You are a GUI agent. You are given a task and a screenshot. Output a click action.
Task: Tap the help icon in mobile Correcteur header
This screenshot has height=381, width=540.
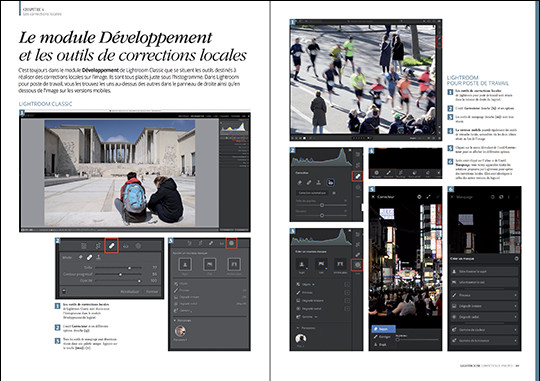(x=419, y=197)
